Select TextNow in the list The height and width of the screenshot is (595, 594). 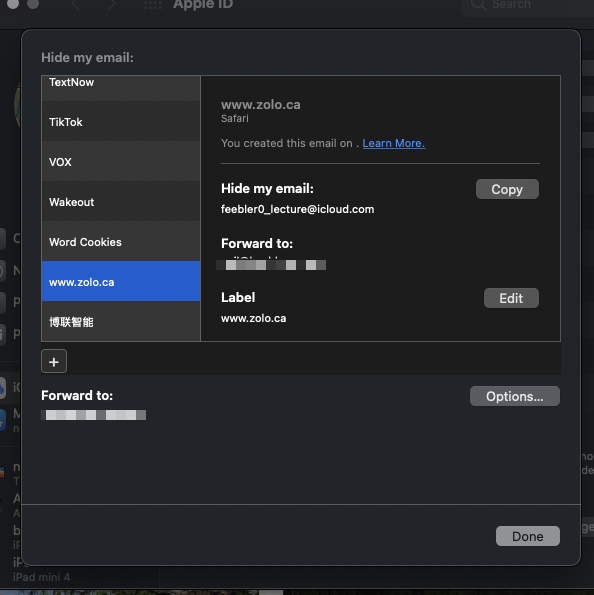coord(121,88)
